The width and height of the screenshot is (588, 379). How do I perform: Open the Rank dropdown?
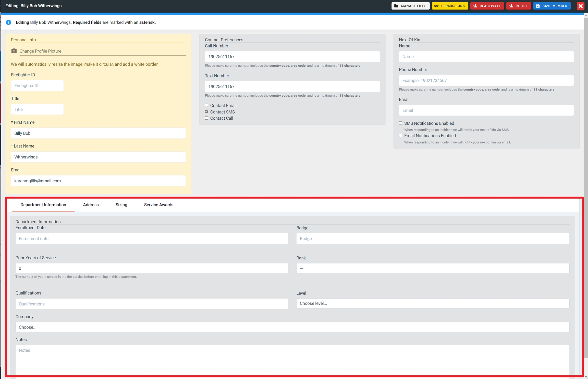point(433,268)
